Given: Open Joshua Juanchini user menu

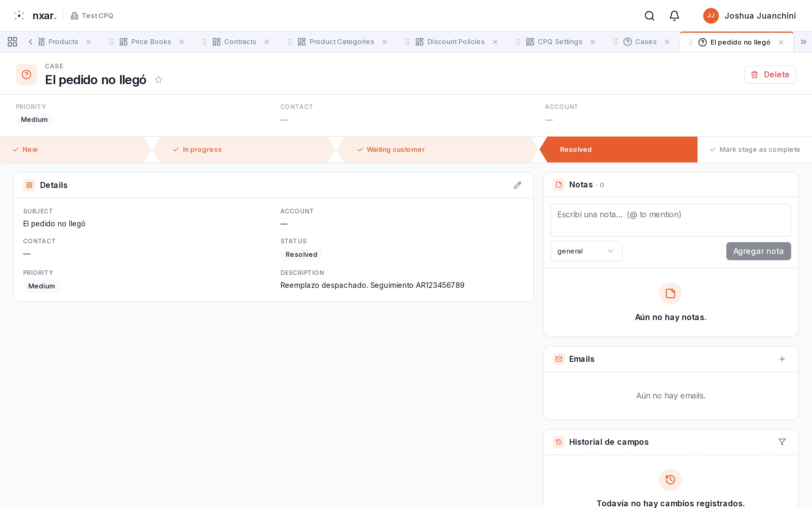Looking at the screenshot, I should click(x=749, y=16).
